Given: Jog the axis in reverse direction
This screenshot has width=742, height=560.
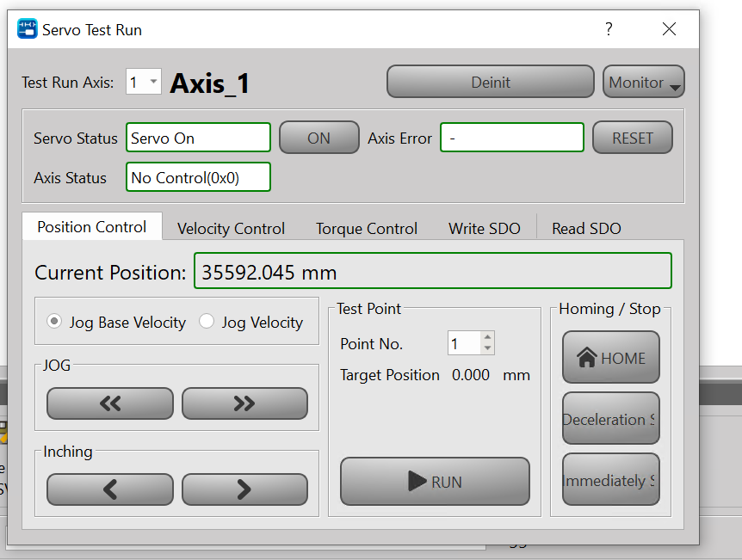Looking at the screenshot, I should pos(109,403).
